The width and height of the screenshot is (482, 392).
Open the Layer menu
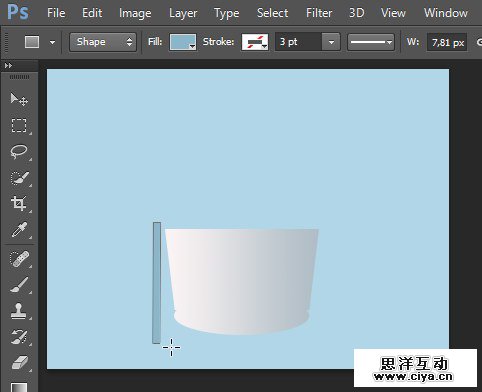click(183, 14)
